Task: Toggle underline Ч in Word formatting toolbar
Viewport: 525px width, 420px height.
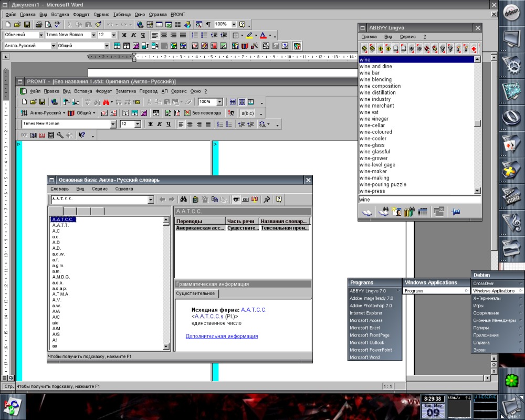Action: click(x=143, y=35)
